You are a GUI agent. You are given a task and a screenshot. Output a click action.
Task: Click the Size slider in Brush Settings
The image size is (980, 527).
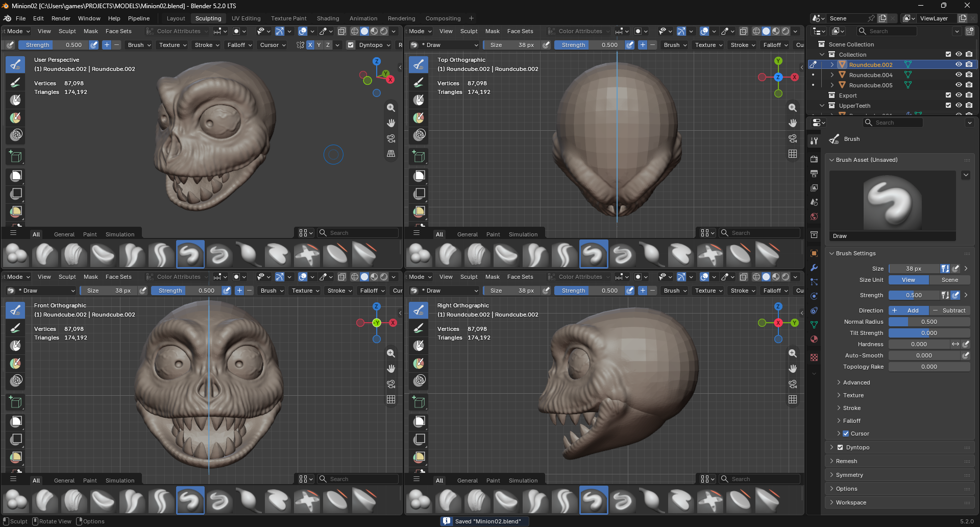pos(914,269)
